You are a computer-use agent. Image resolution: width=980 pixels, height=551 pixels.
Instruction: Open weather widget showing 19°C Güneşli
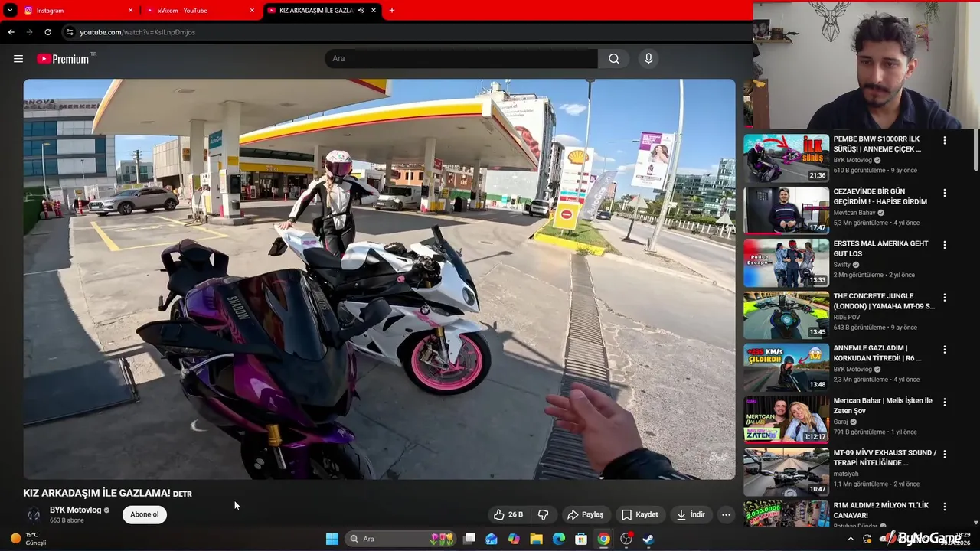(29, 539)
